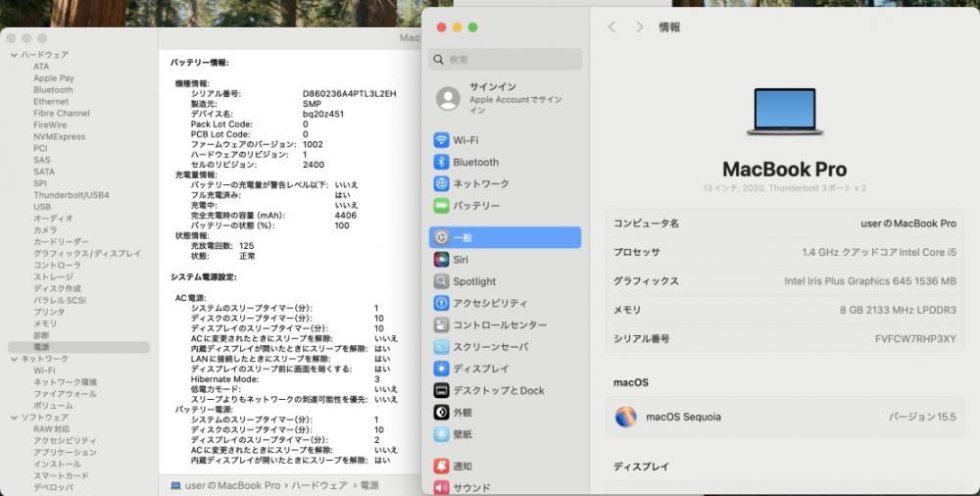Select the デスクトップとDock icon
The image size is (980, 496).
[x=441, y=391]
